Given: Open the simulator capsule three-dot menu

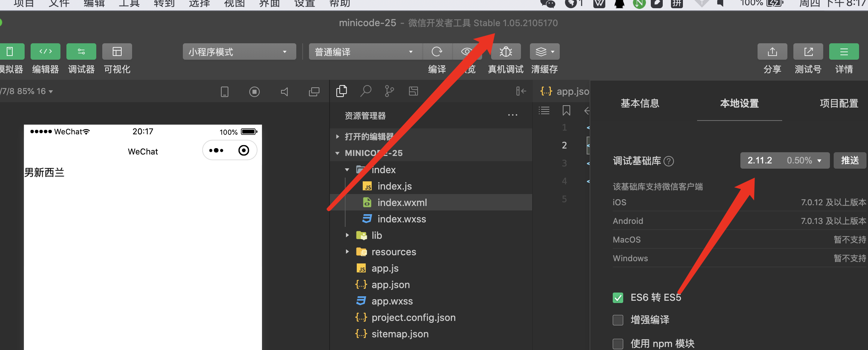Looking at the screenshot, I should coord(216,150).
